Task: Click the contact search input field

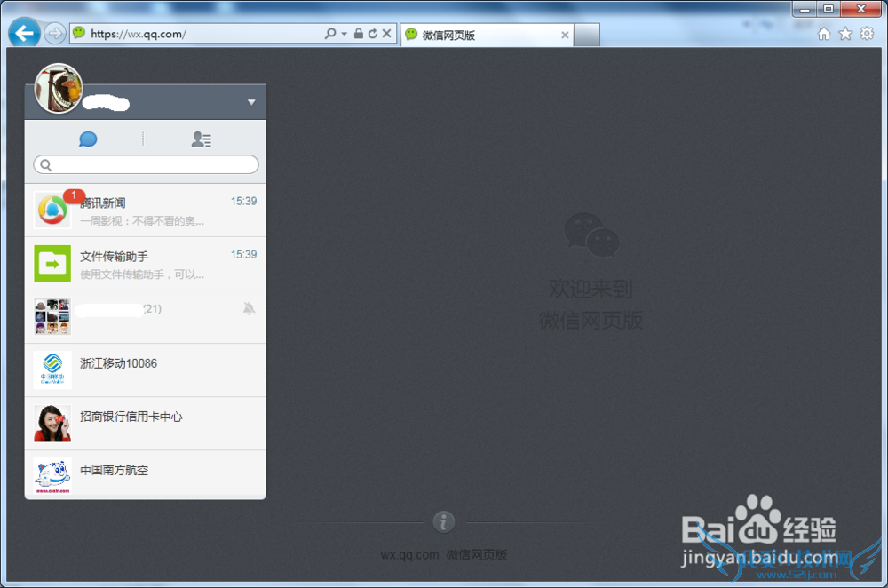Action: (147, 165)
